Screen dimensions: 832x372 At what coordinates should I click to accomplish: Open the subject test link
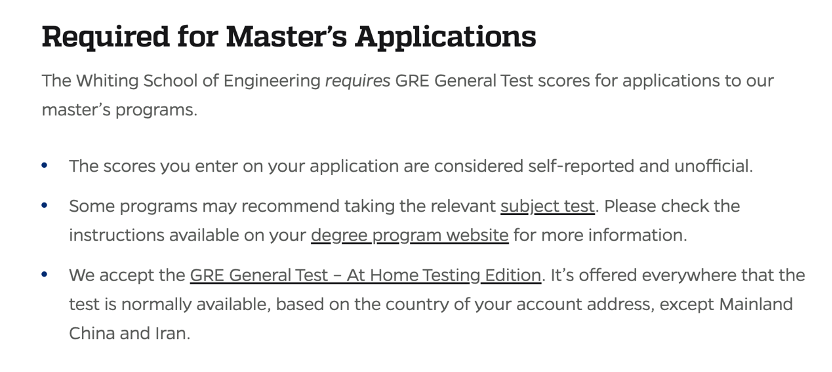(x=547, y=206)
